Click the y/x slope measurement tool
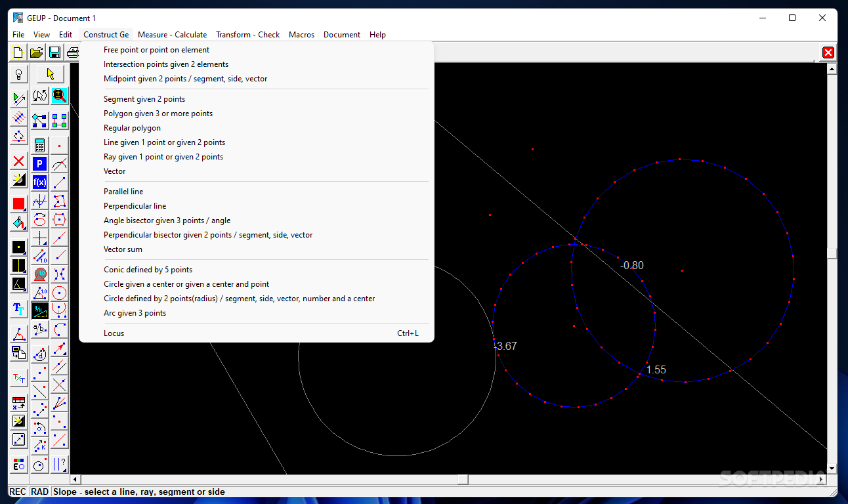Viewport: 848px width, 504px height. click(x=39, y=310)
